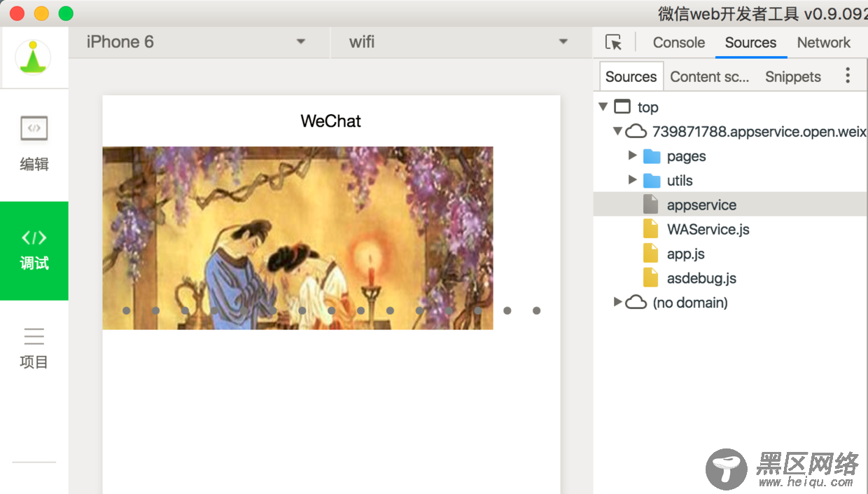Select the Sources sub-tab beside Content scripts
This screenshot has width=868, height=494.
click(631, 76)
